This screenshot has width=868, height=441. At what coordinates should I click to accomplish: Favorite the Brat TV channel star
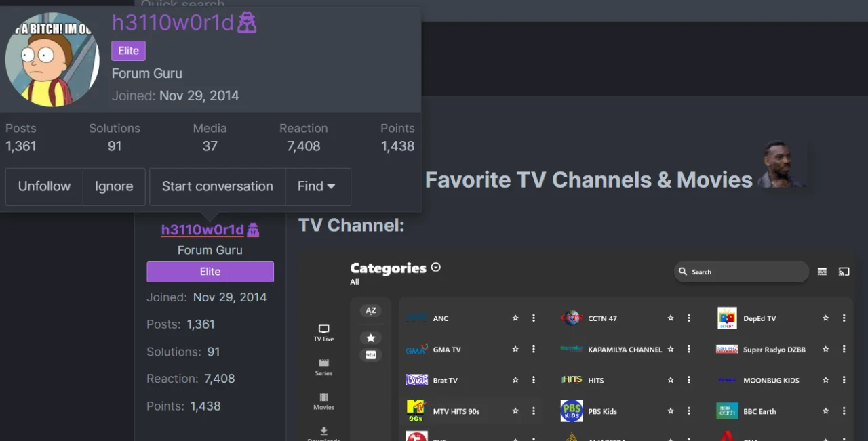point(515,380)
